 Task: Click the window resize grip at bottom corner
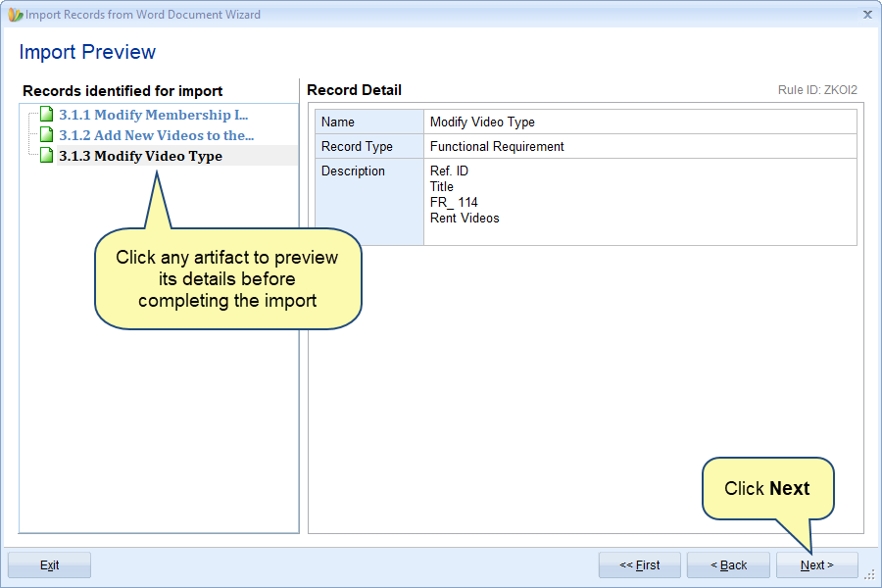[869, 574]
